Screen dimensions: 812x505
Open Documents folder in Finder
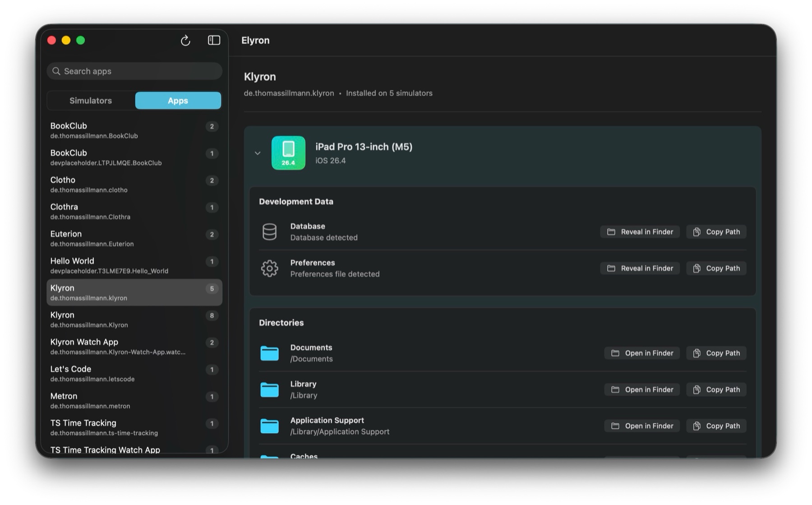point(642,353)
